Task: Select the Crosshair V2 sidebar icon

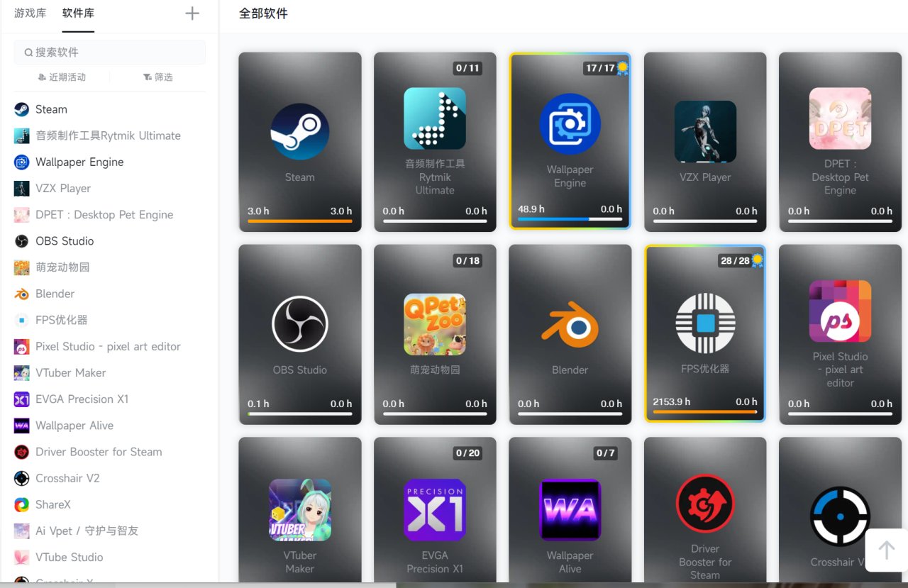Action: click(22, 478)
